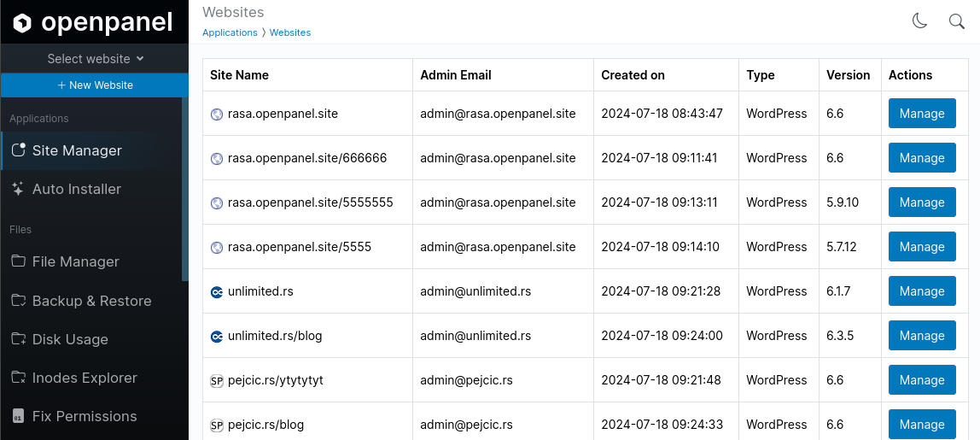
Task: Click the Version column header
Action: (849, 75)
